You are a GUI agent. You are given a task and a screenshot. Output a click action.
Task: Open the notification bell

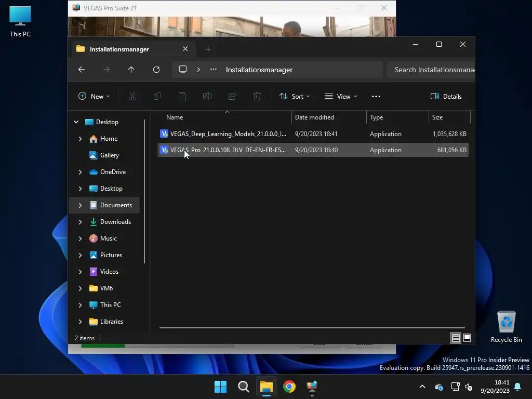coord(518,387)
